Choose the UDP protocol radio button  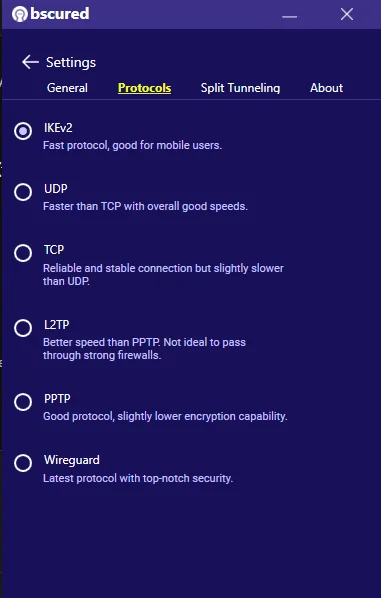point(23,192)
